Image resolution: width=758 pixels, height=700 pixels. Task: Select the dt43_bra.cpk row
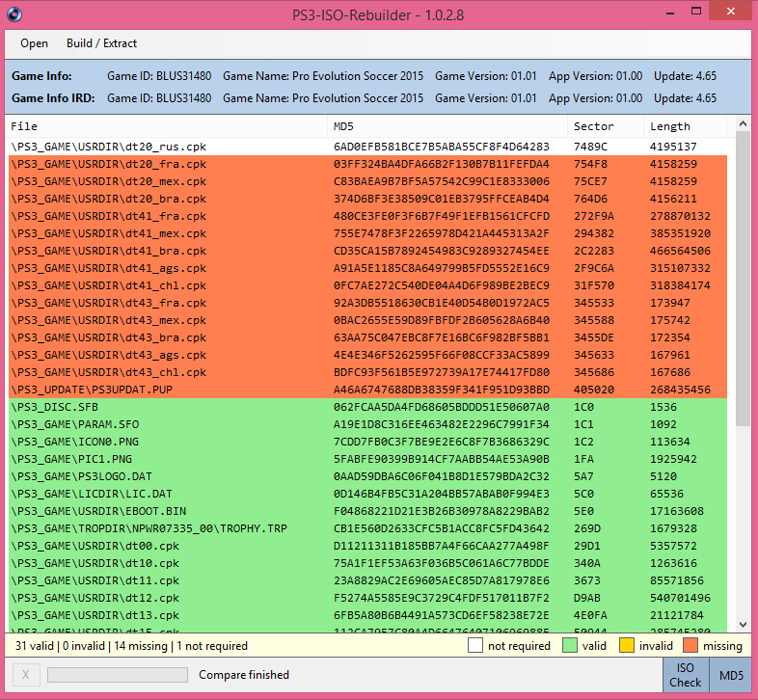coord(367,337)
